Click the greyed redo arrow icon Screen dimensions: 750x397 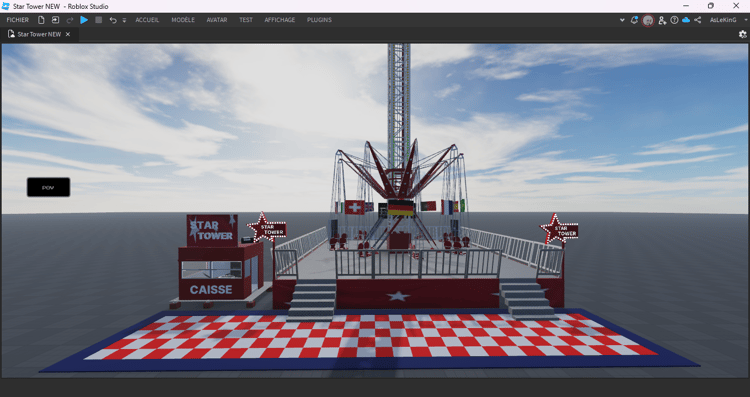[x=70, y=20]
